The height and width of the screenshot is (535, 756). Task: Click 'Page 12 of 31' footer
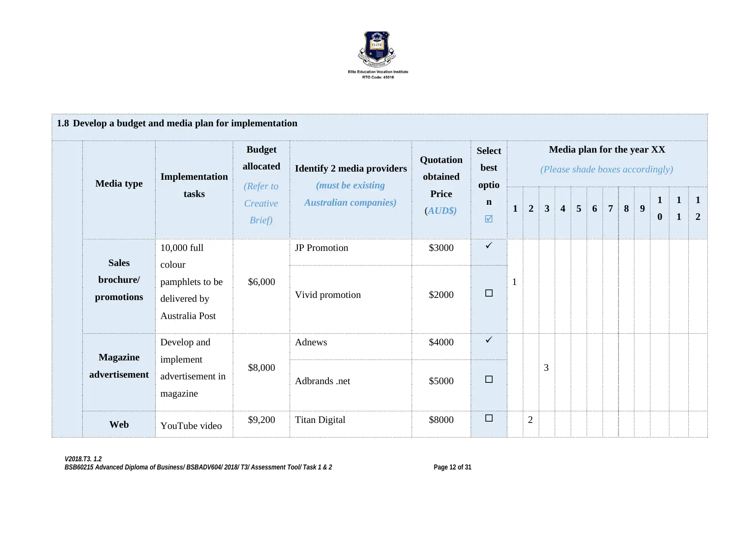point(452,467)
